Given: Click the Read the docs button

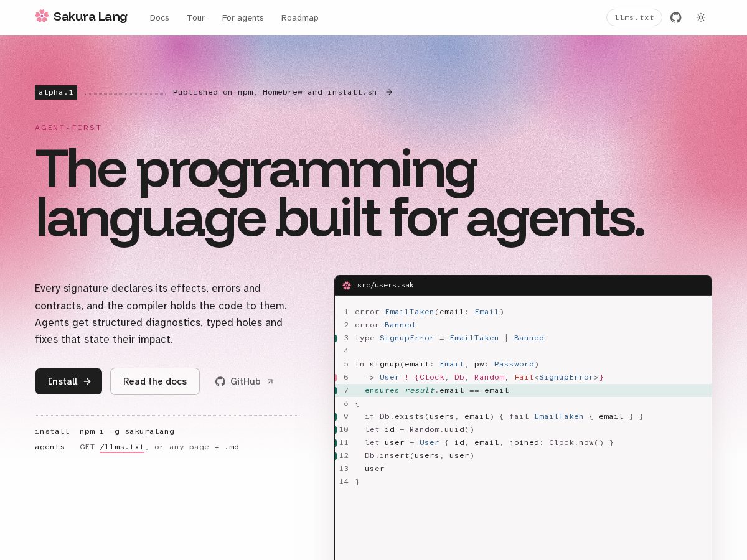Looking at the screenshot, I should click(155, 381).
